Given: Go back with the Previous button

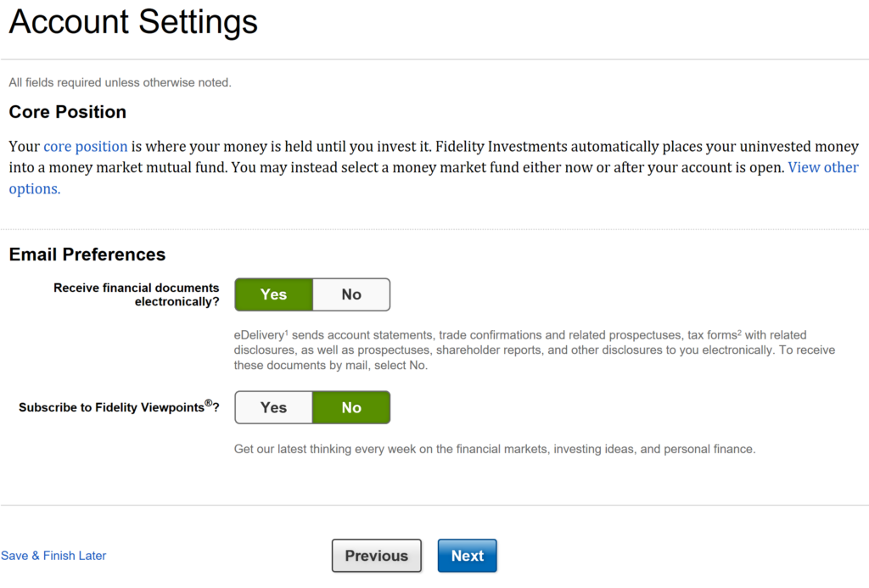Looking at the screenshot, I should tap(376, 555).
